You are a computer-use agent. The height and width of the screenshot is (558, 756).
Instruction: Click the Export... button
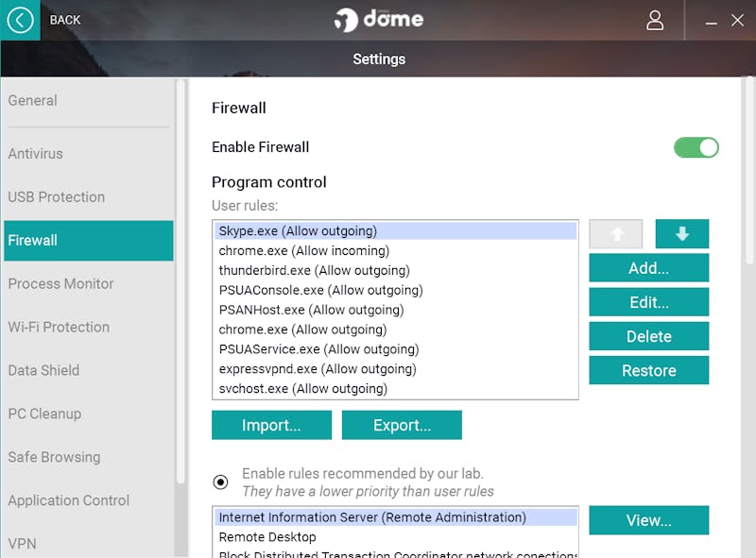(402, 425)
